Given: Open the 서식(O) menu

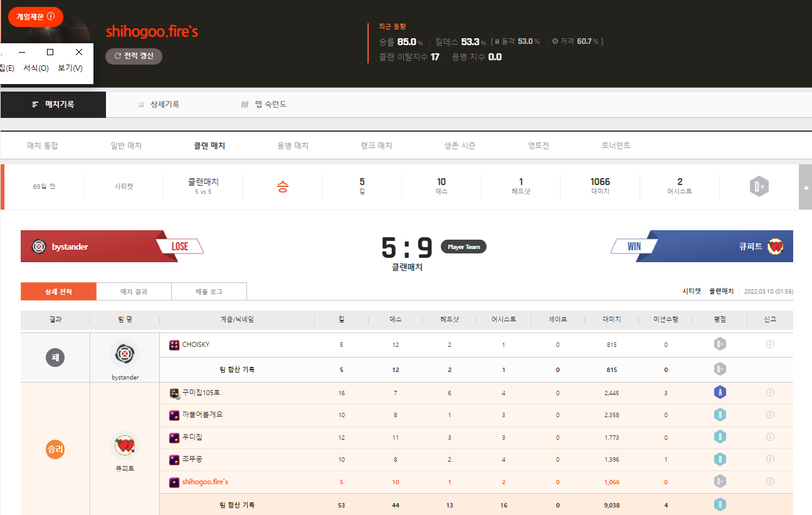Looking at the screenshot, I should (36, 68).
